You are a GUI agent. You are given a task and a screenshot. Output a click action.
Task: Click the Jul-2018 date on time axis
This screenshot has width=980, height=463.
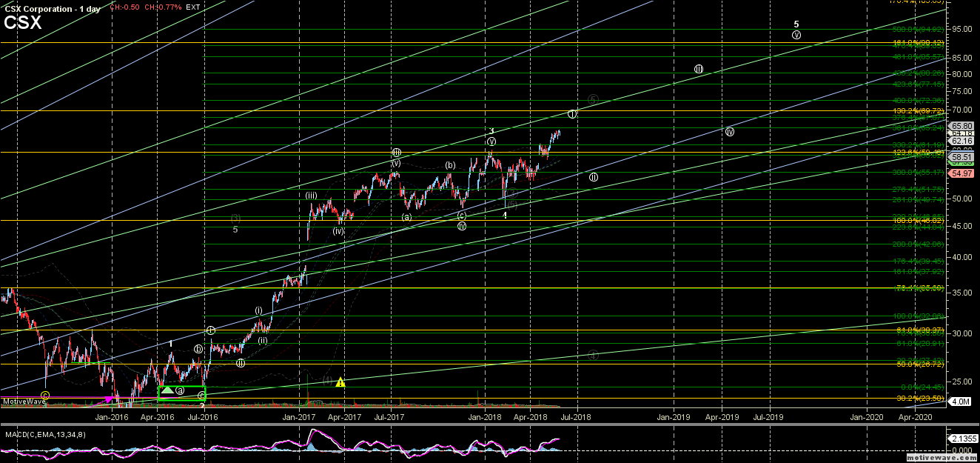[576, 416]
